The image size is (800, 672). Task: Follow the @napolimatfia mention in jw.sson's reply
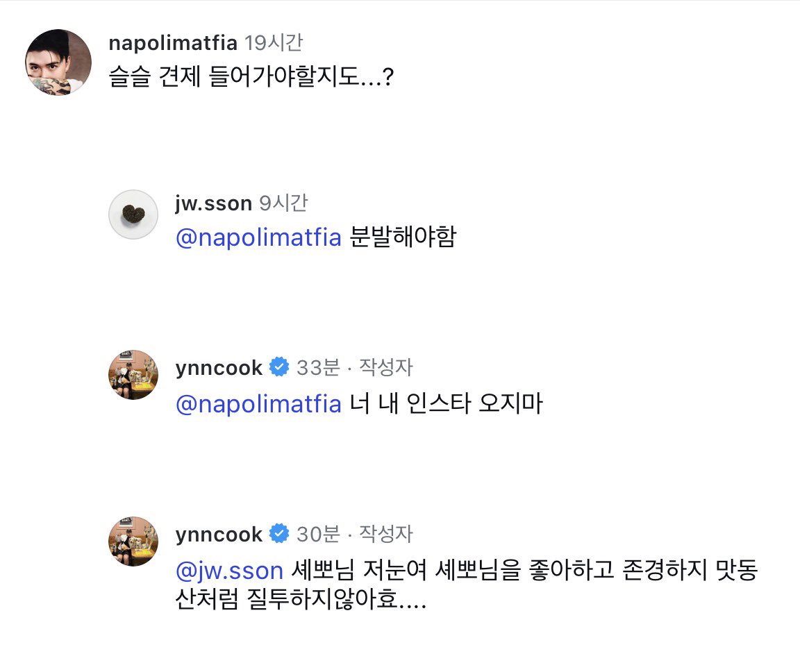(259, 238)
